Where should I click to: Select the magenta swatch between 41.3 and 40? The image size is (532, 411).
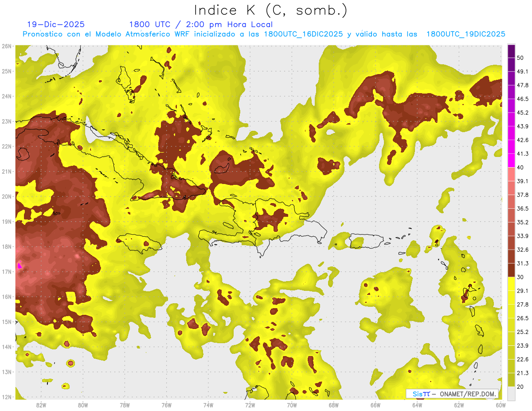(511, 160)
